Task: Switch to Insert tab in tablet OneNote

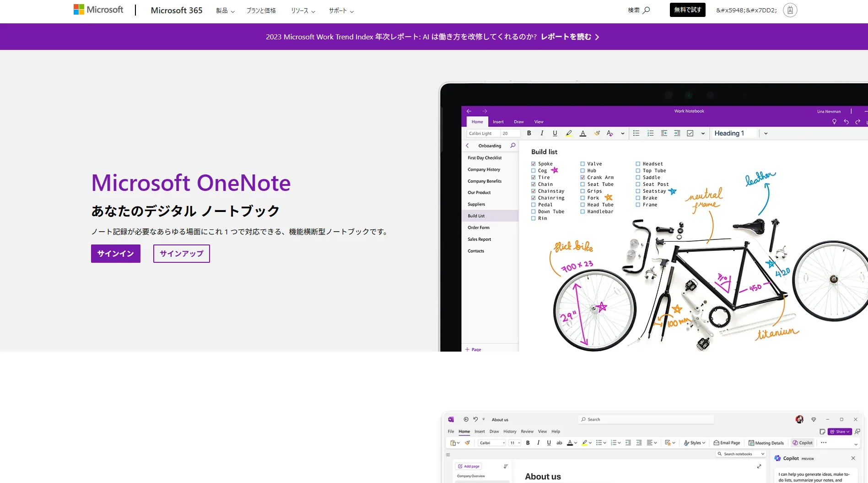Action: point(498,122)
